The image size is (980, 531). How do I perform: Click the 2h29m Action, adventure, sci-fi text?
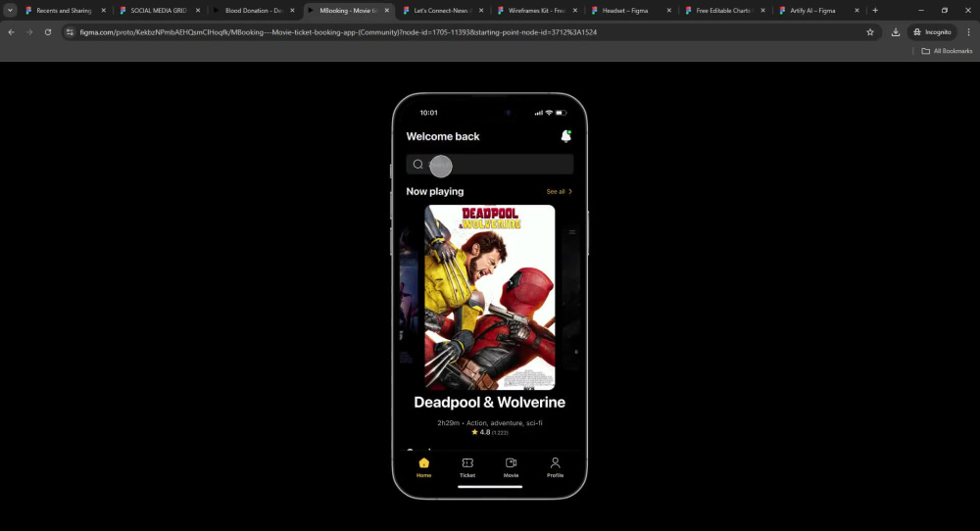point(489,423)
